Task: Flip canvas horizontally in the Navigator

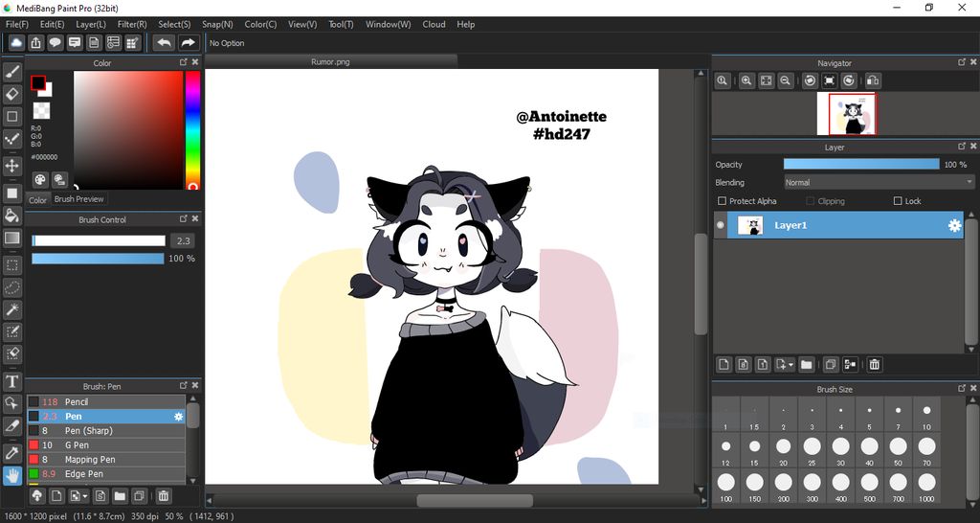Action: click(873, 80)
